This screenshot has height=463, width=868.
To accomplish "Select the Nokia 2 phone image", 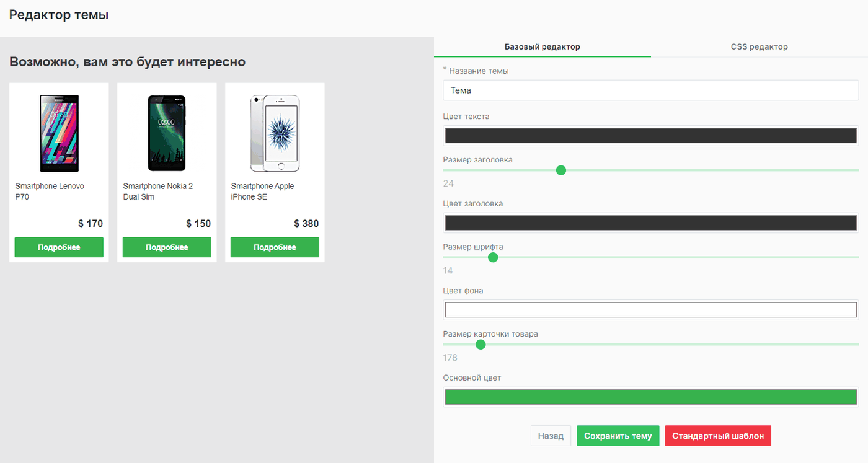I will coord(167,133).
